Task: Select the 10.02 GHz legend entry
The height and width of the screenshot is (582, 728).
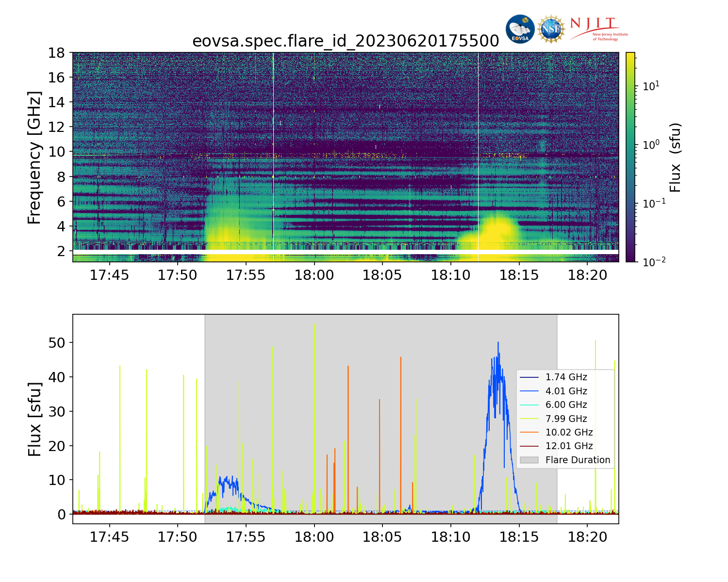Action: click(x=569, y=432)
